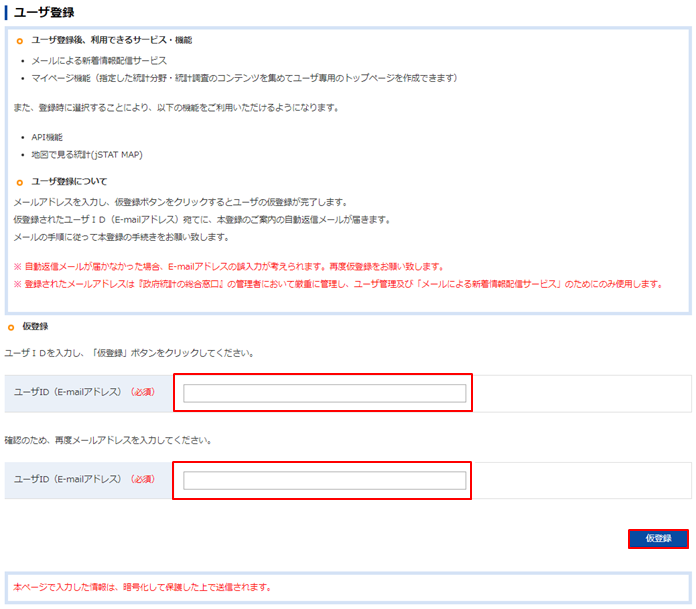This screenshot has width=696, height=609.
Task: Click the orange bullet beside ユーザ登録後、利用できるサービス・機能
Action: (x=20, y=41)
